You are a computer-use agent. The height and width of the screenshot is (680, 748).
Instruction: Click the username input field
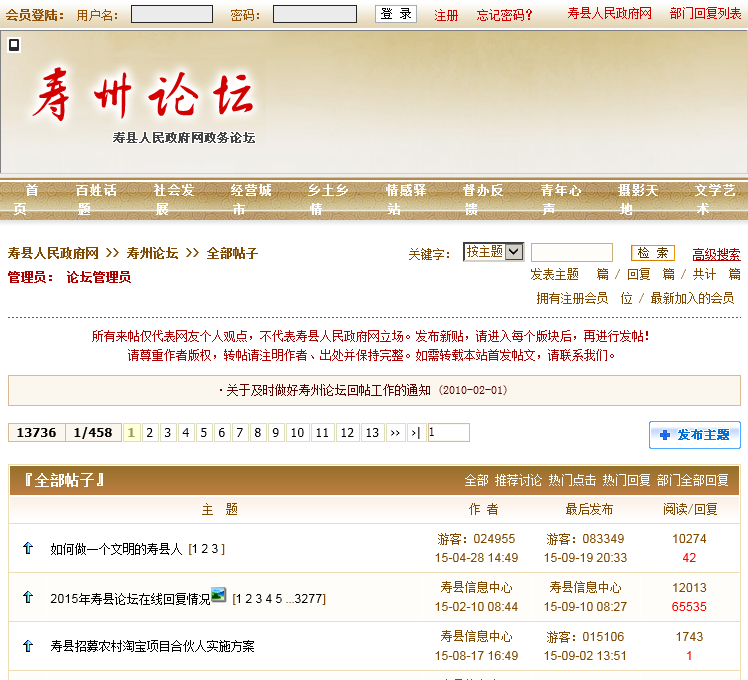172,14
